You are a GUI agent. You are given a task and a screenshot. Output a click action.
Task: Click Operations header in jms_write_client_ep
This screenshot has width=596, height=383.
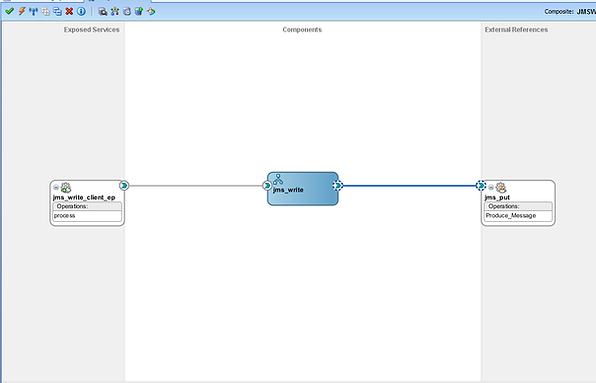coord(87,206)
